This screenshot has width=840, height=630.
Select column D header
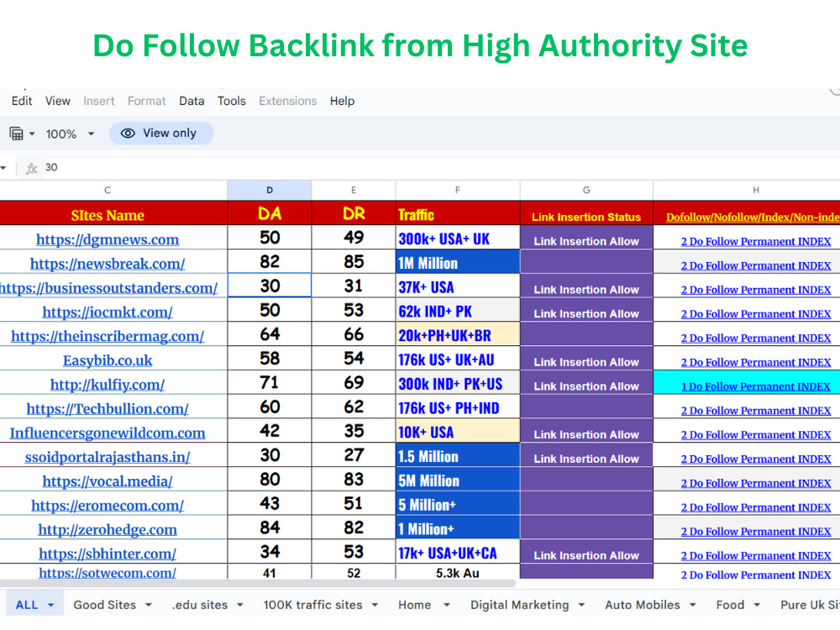pos(270,190)
